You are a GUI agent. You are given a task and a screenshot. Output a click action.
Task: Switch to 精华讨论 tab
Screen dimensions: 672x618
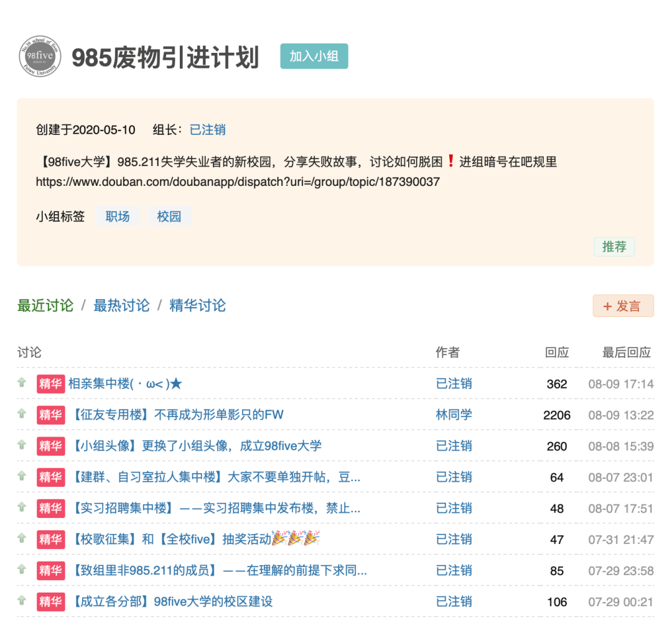[x=198, y=306]
